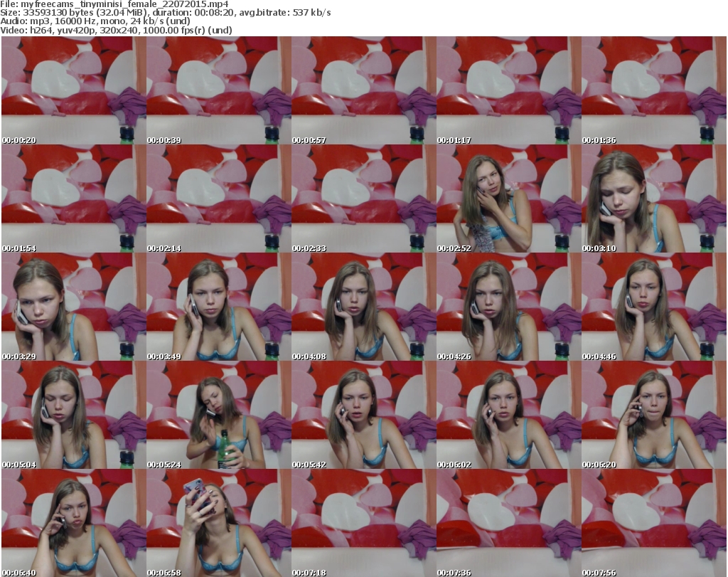The image size is (728, 577).
Task: Choose the frame marked 00:07:36
Action: click(509, 523)
